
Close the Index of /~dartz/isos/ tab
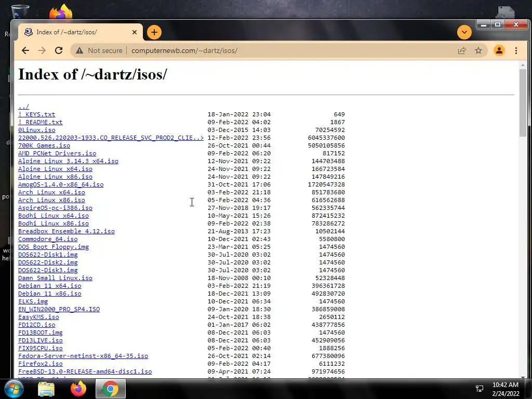(x=135, y=32)
